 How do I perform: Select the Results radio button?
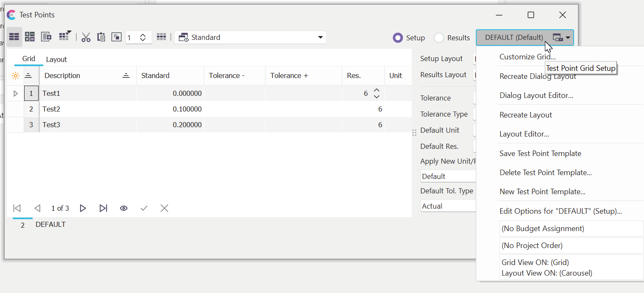click(x=439, y=38)
